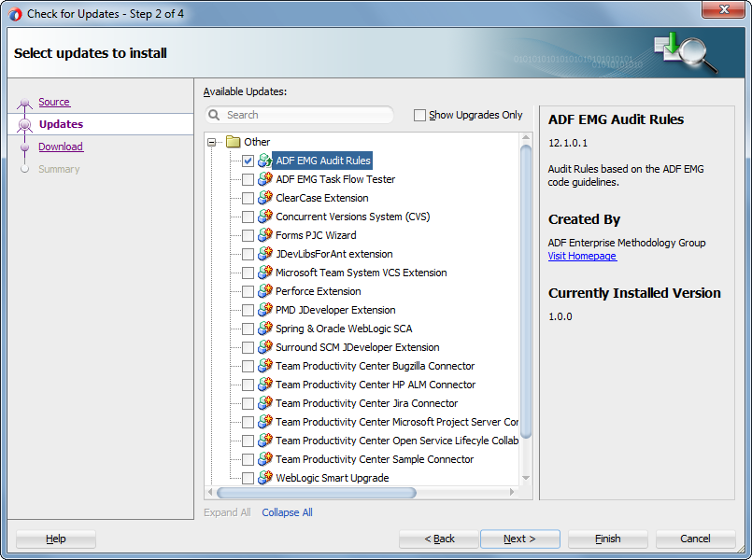Click the Sample Connector icon

[x=264, y=459]
